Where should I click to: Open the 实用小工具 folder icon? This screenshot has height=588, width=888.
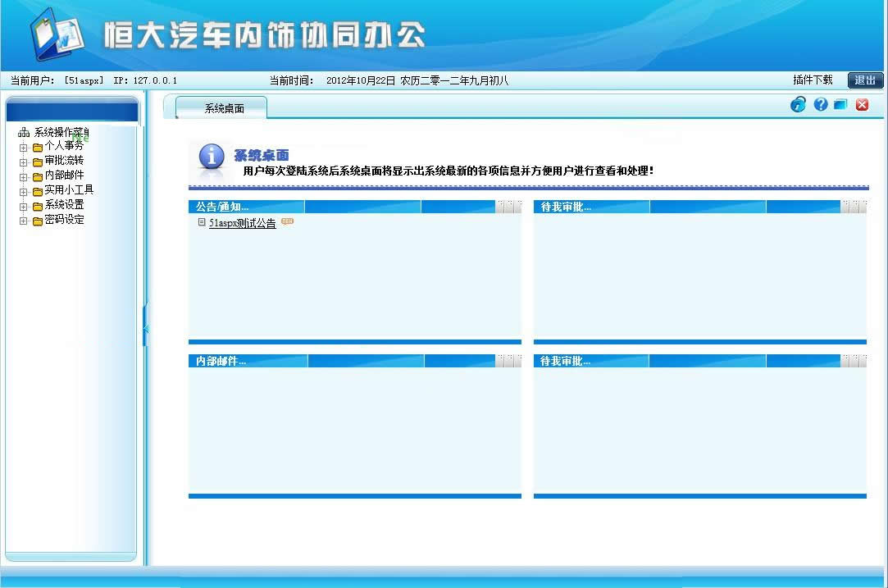[x=38, y=190]
